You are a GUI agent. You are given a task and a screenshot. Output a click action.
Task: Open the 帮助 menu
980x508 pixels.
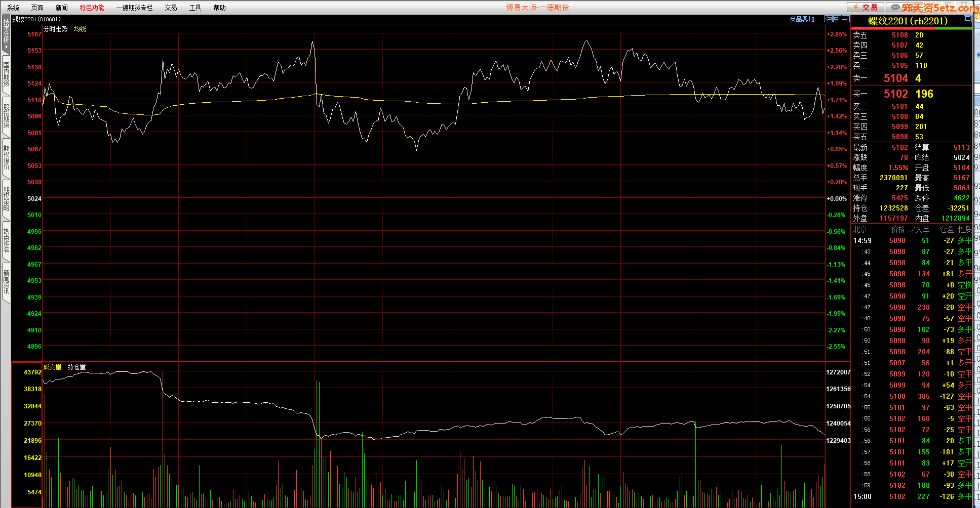[x=220, y=8]
